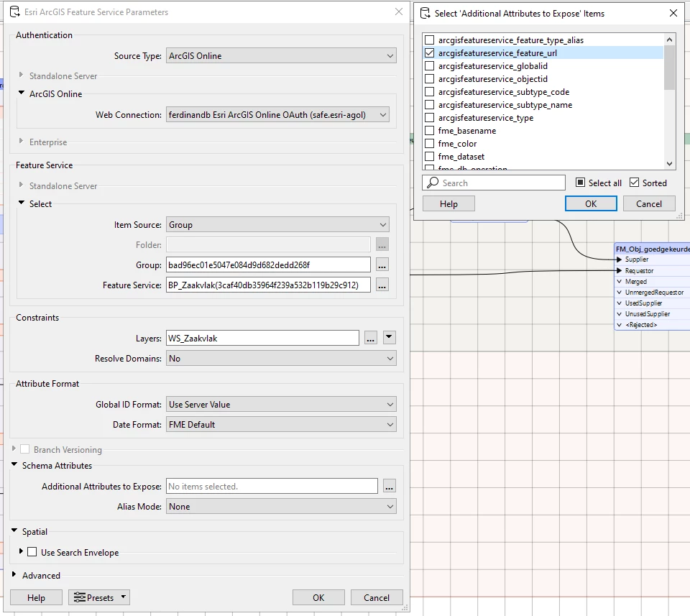Open Layers picker ellipsis button

(x=371, y=339)
